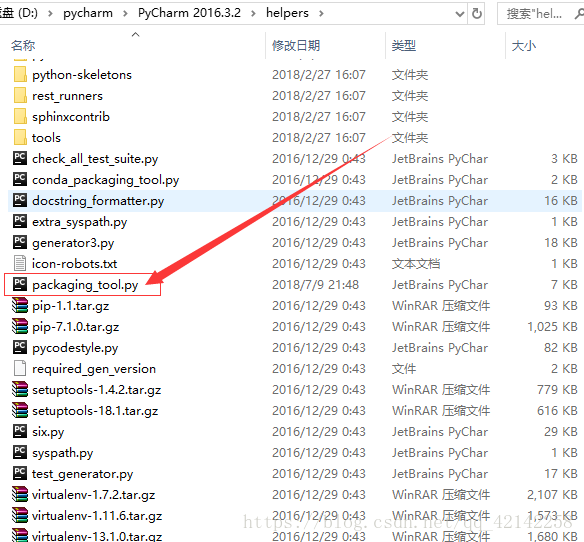Select the file name pycodestyle.py
The height and width of the screenshot is (542, 584).
click(x=75, y=348)
